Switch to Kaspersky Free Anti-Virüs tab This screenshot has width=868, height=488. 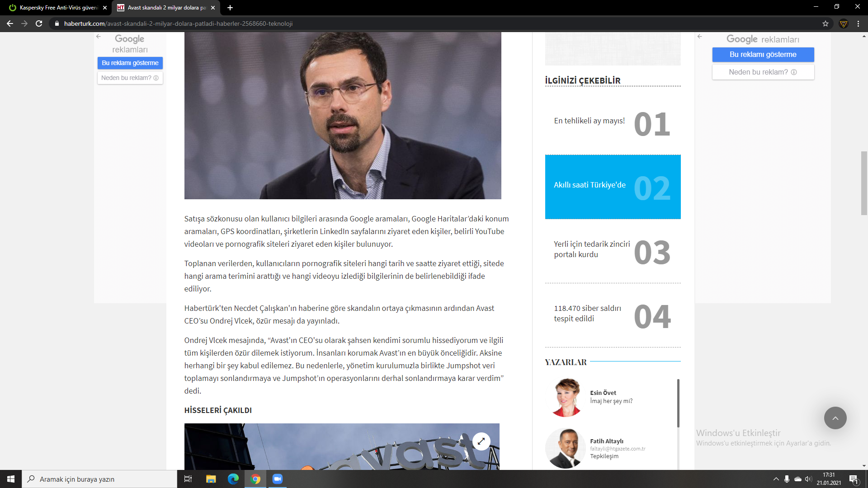58,8
